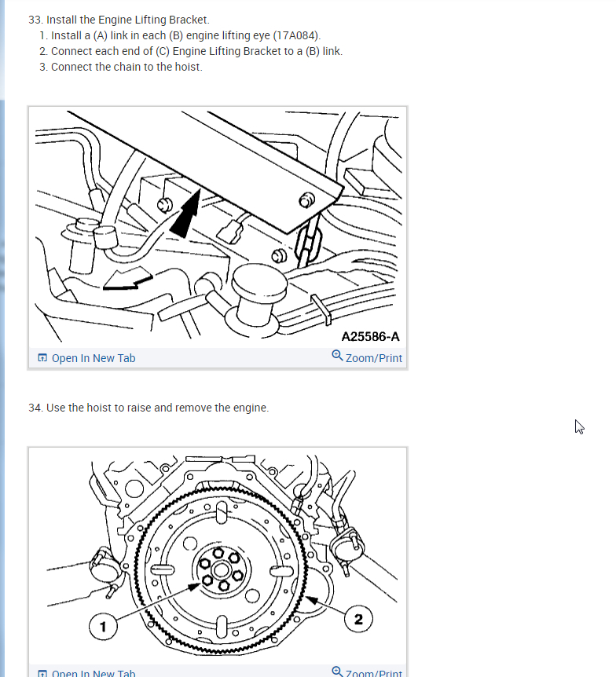Click the magnifier icon under figure A25586-A
Image resolution: width=616 pixels, height=677 pixels.
click(x=337, y=355)
